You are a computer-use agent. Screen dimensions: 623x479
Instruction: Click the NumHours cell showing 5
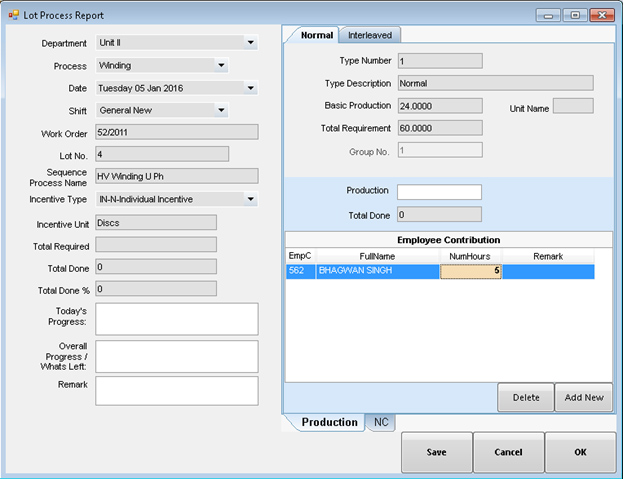click(x=470, y=271)
